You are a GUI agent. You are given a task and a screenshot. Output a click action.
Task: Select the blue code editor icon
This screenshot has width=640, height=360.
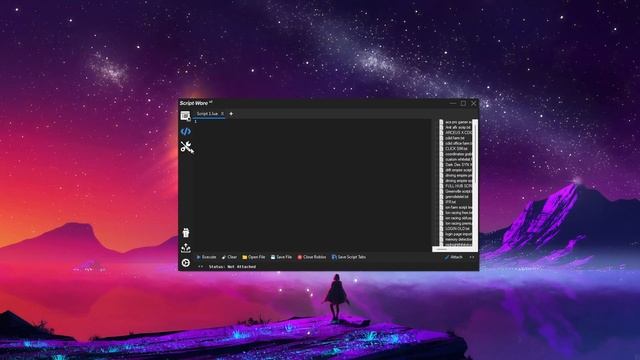[186, 131]
